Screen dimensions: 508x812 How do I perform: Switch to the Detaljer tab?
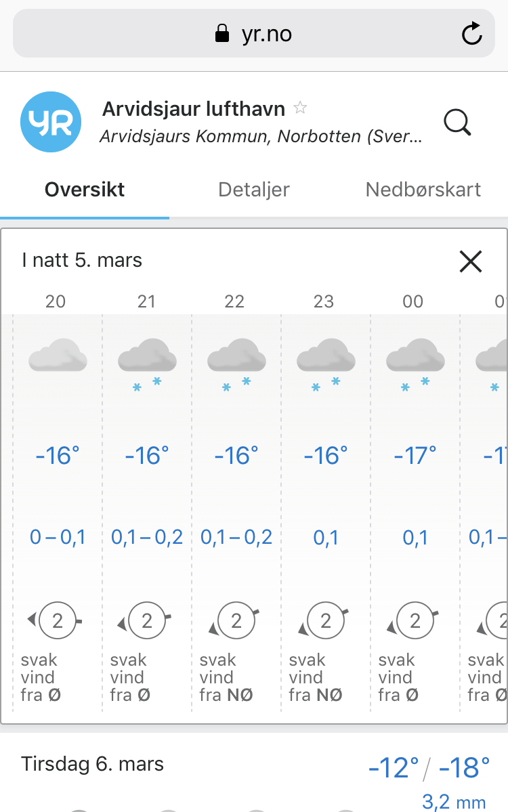click(254, 190)
